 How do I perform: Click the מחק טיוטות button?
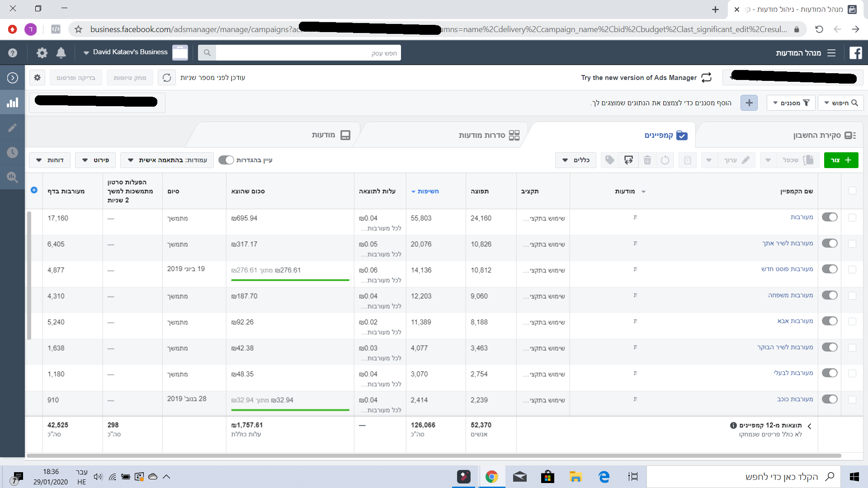130,78
